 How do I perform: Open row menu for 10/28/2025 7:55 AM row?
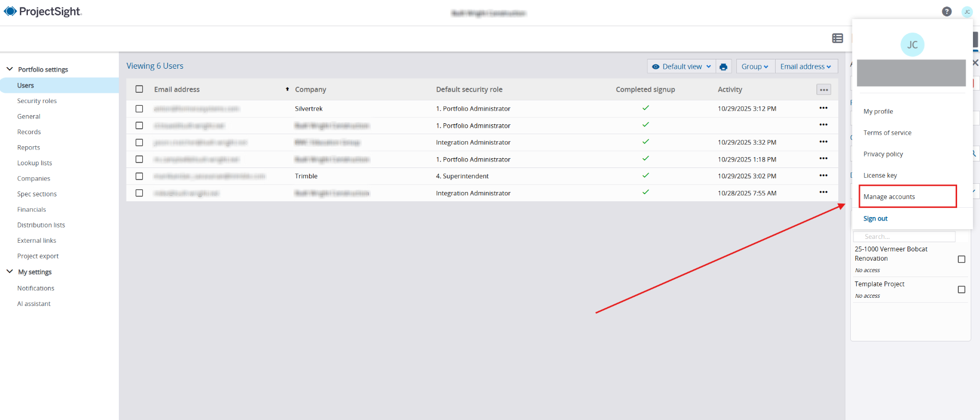coord(824,193)
